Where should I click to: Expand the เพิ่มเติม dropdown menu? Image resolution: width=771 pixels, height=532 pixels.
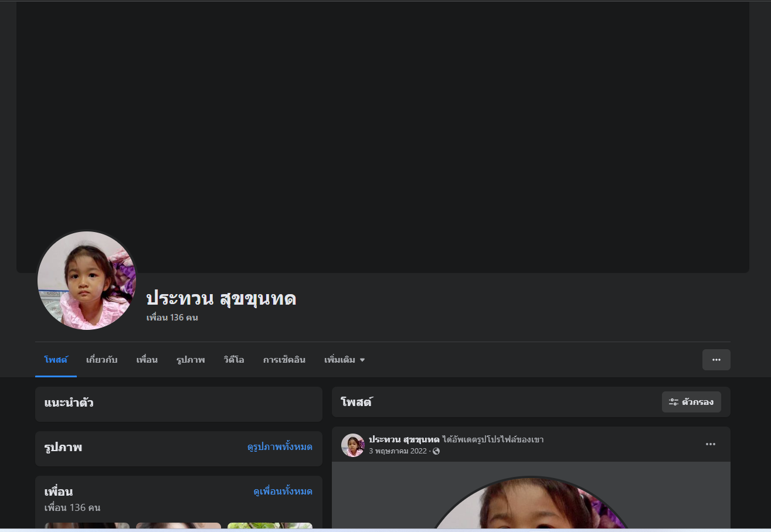[x=345, y=360]
